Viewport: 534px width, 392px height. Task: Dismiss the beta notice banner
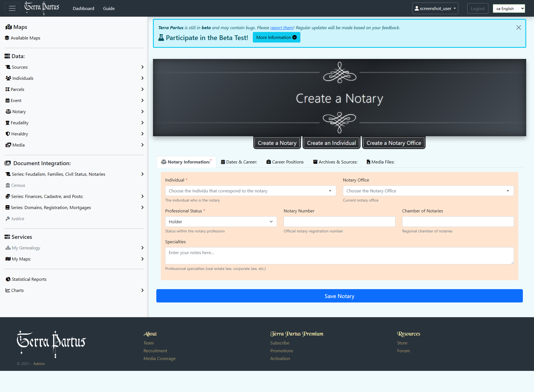pos(518,28)
